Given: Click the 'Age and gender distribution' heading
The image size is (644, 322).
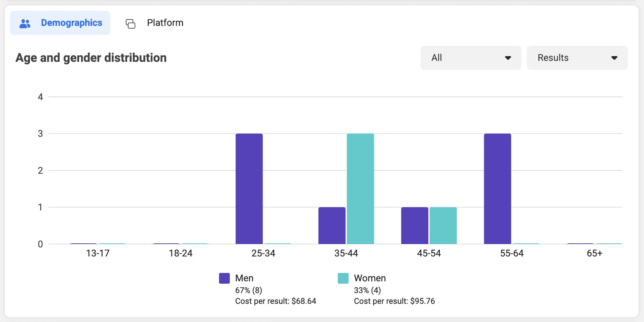Looking at the screenshot, I should click(x=91, y=58).
